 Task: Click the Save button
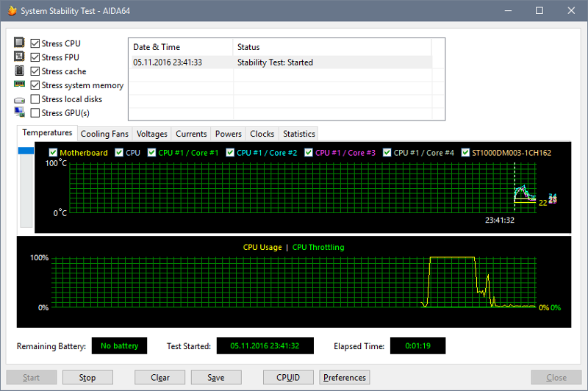216,378
